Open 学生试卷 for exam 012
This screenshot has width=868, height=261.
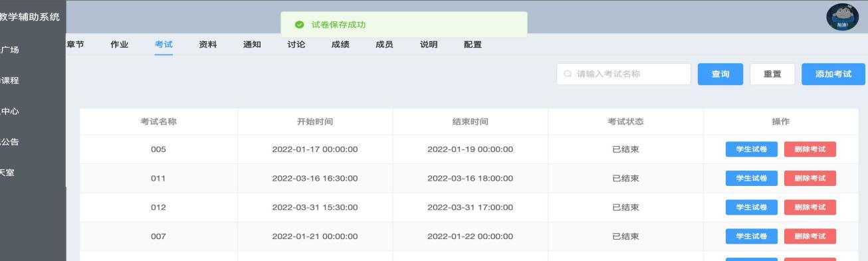click(752, 207)
